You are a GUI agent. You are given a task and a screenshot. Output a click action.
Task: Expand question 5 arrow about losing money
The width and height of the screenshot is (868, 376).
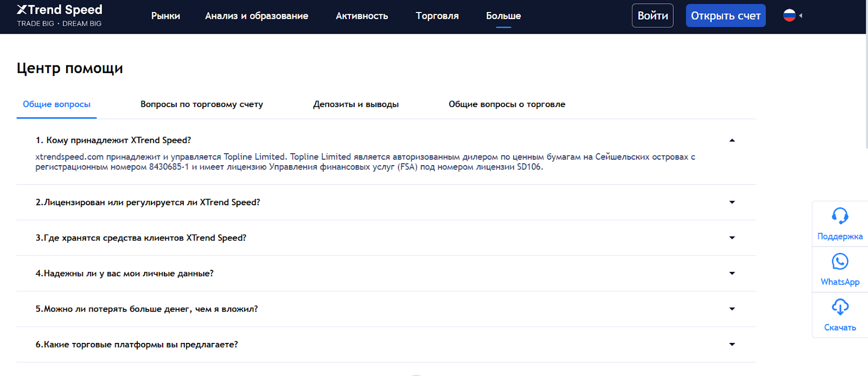pos(732,309)
